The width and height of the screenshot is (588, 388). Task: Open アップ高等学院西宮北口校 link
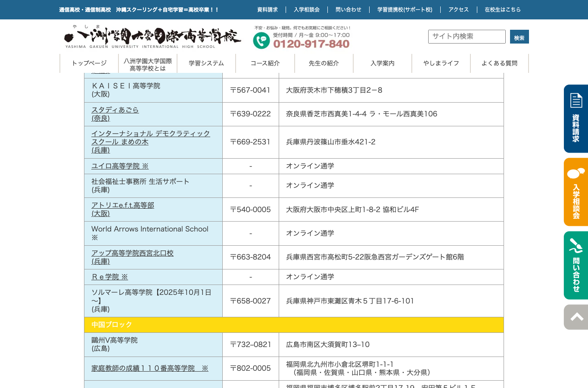(x=132, y=257)
